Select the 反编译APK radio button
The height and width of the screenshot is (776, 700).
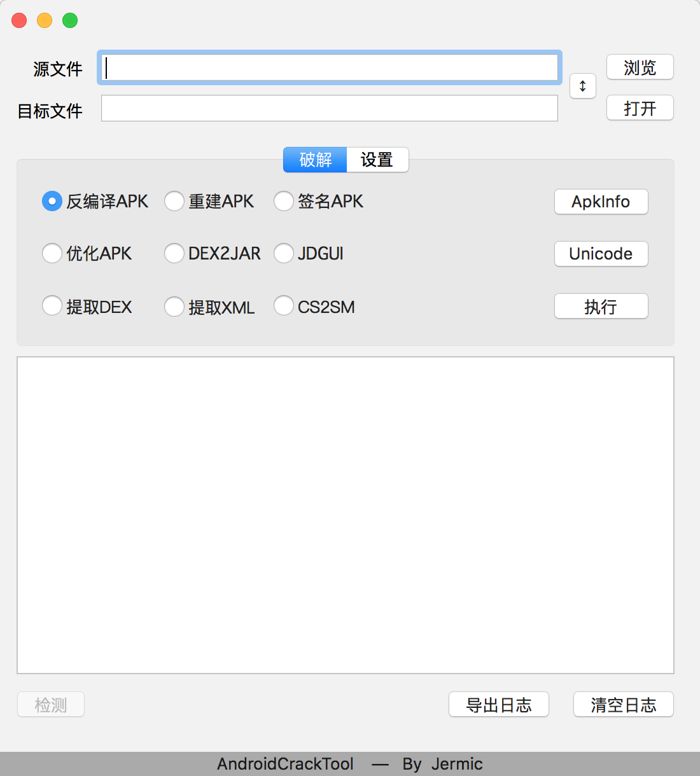pyautogui.click(x=52, y=201)
